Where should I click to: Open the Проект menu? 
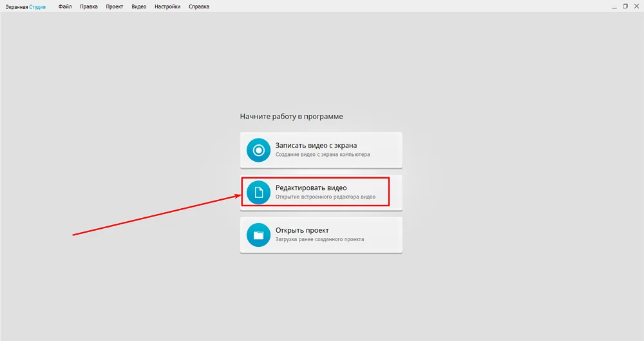click(114, 6)
